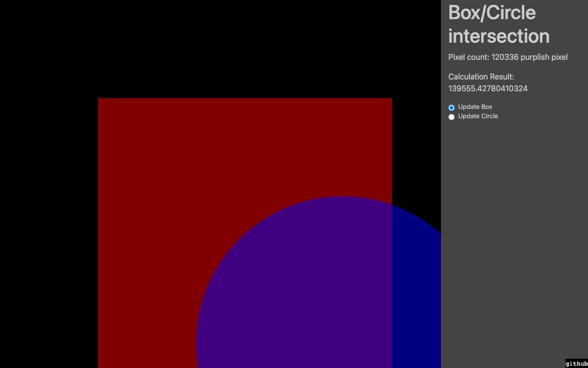588x368 pixels.
Task: Click the 'Pixel count: 120336 purplish pixel' text
Action: (508, 57)
